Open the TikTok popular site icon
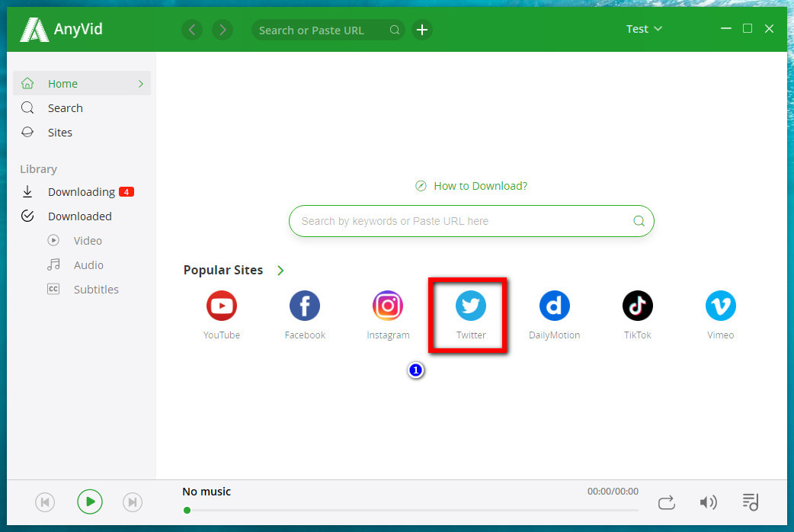The width and height of the screenshot is (794, 532). point(638,306)
